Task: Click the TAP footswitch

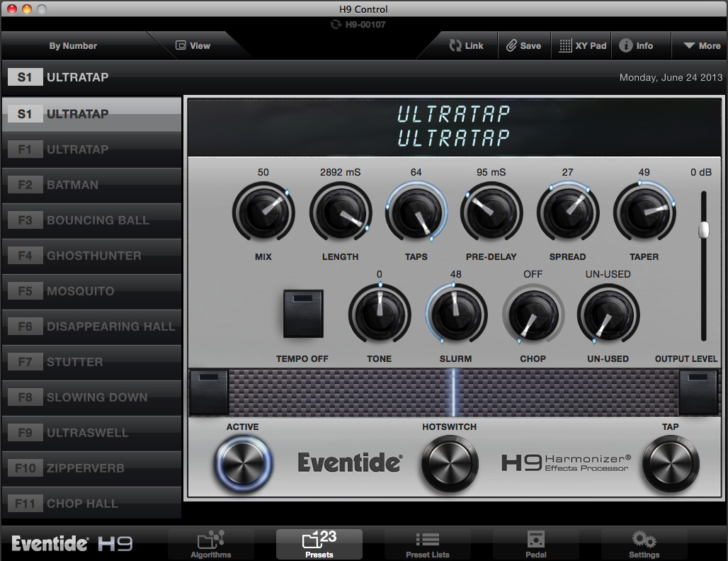Action: click(x=671, y=463)
